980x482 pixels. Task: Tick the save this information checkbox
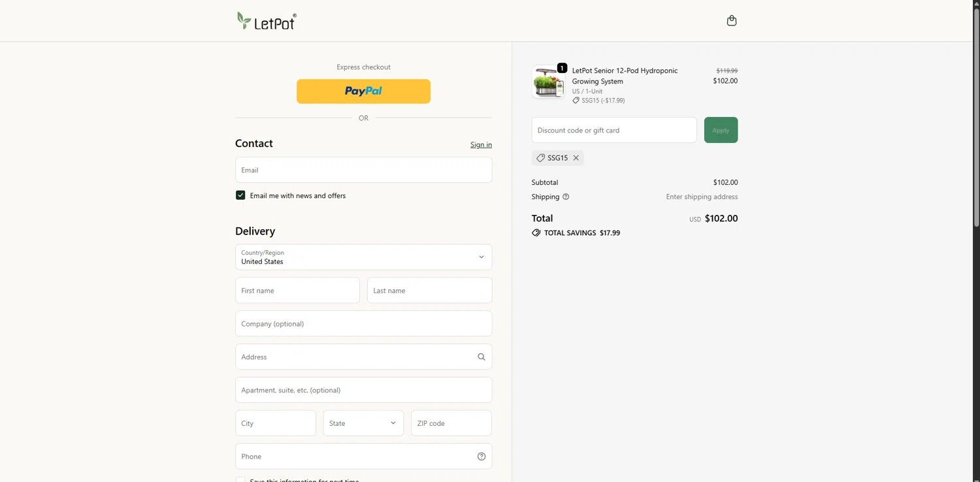pyautogui.click(x=240, y=480)
